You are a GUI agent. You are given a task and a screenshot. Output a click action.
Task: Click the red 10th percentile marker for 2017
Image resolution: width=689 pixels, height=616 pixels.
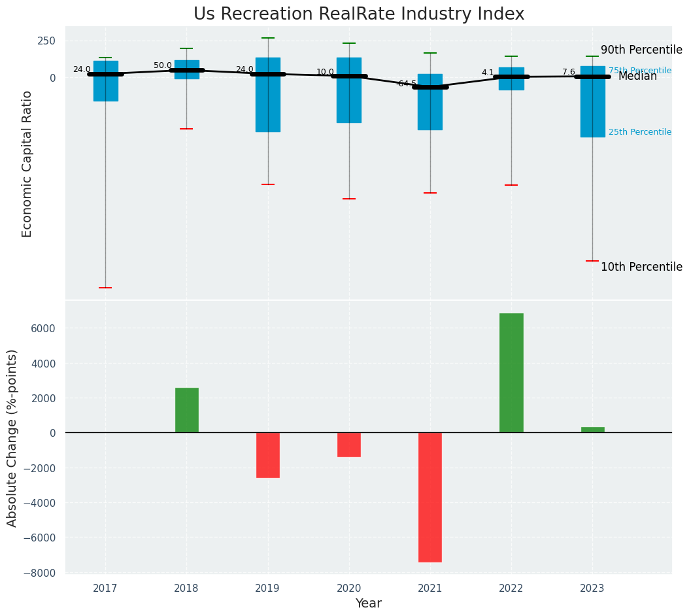point(105,288)
